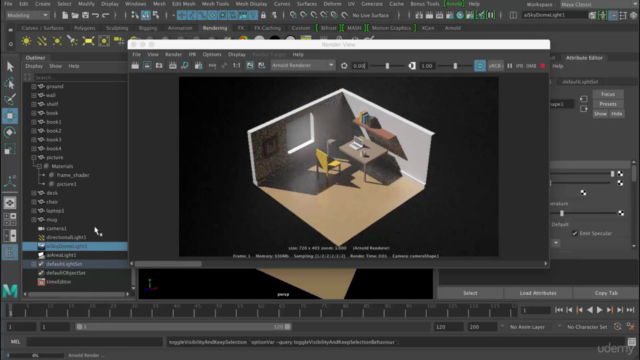The width and height of the screenshot is (640, 360).
Task: Adjust the exposure slider in Render View
Action: click(387, 66)
